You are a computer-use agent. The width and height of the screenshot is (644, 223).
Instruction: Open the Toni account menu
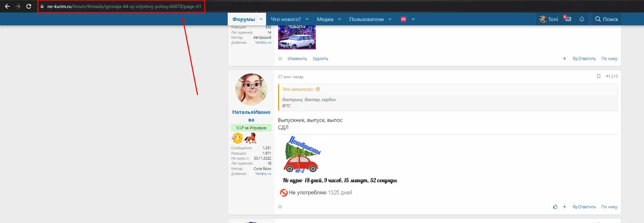click(x=549, y=19)
